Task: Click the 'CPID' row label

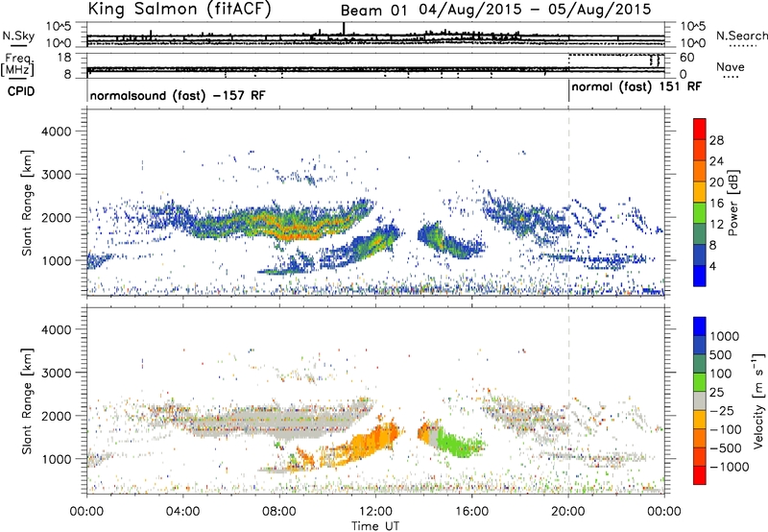Action: pyautogui.click(x=21, y=91)
